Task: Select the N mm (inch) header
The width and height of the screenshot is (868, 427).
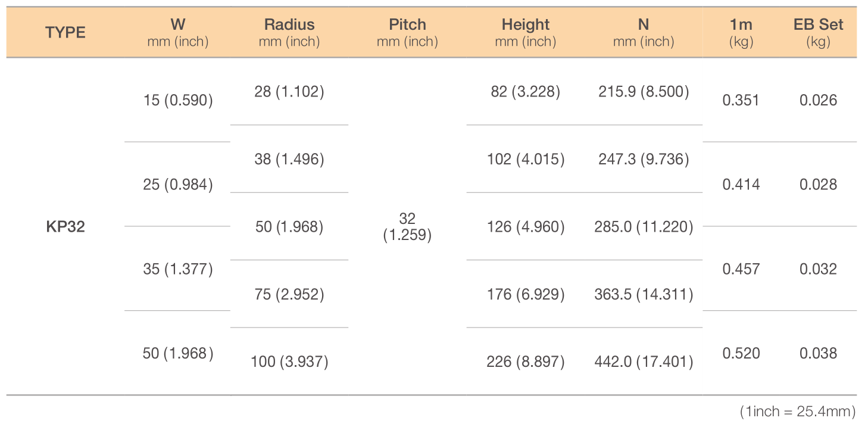Action: [x=644, y=33]
